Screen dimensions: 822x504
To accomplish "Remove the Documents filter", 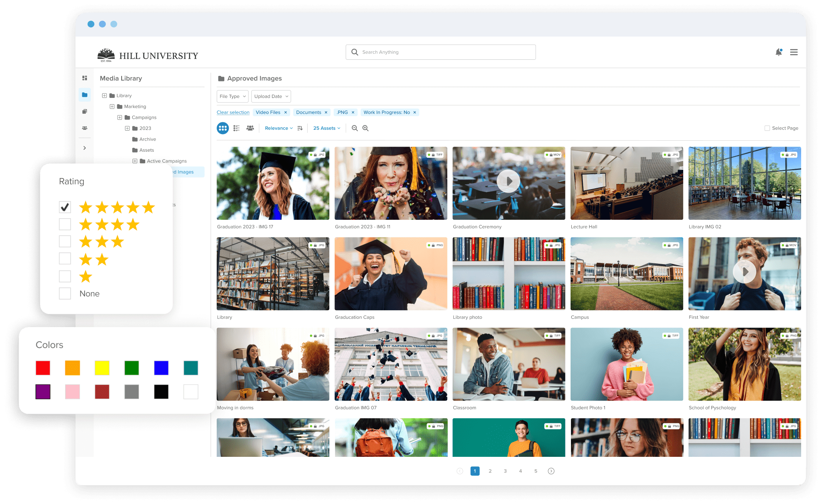I will (x=326, y=112).
